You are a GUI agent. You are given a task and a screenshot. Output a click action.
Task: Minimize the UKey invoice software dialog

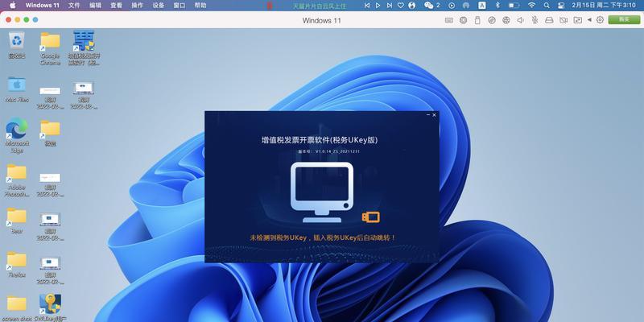coord(428,115)
